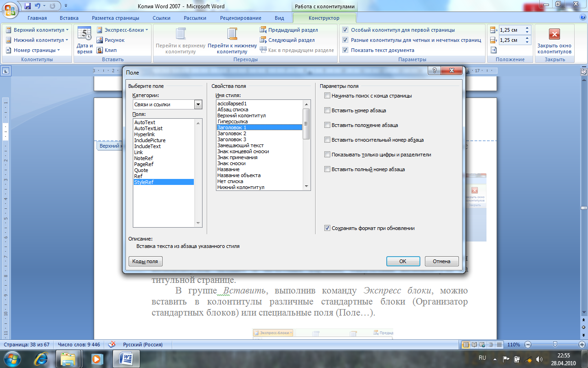Open Вид ribbon tab
Viewport: 588px width, 368px height.
point(279,18)
